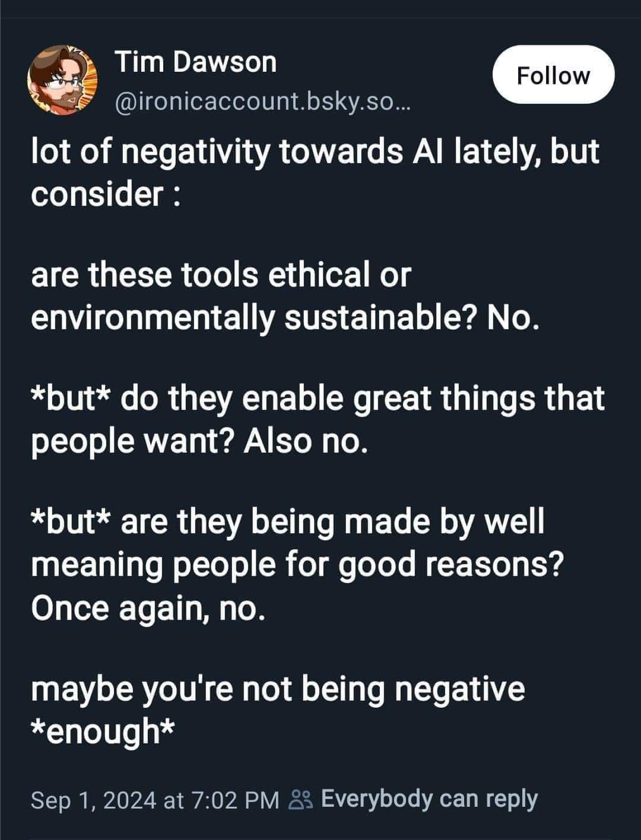
Task: Click the @ironicaccount.bsky.so handle
Action: [x=261, y=104]
